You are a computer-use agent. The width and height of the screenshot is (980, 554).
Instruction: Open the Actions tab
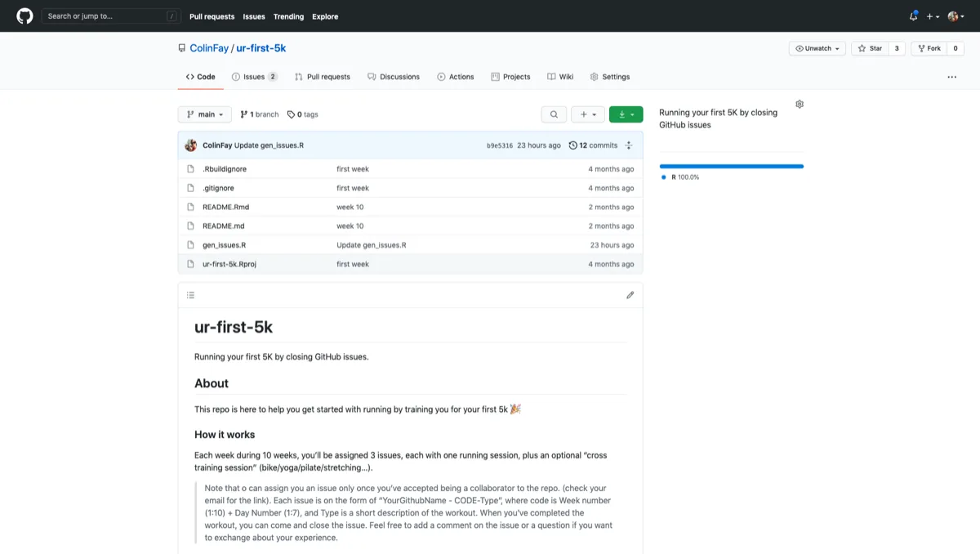point(455,77)
